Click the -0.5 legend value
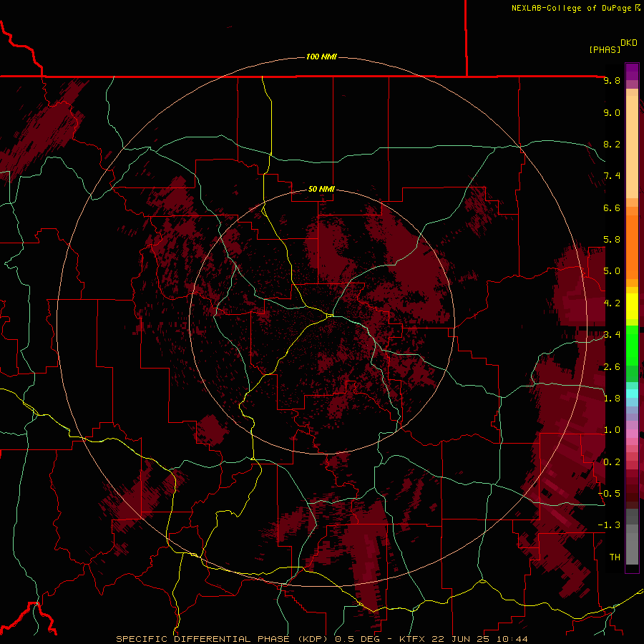644x644 pixels. (x=609, y=494)
